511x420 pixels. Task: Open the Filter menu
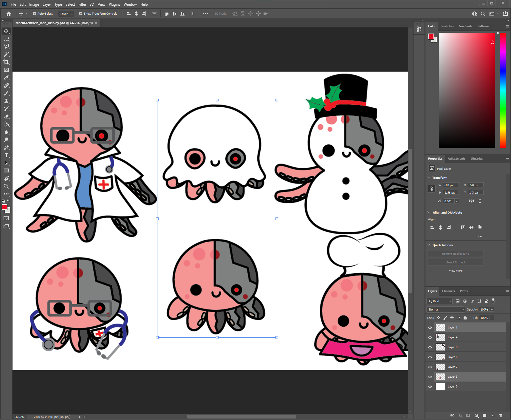coord(82,4)
